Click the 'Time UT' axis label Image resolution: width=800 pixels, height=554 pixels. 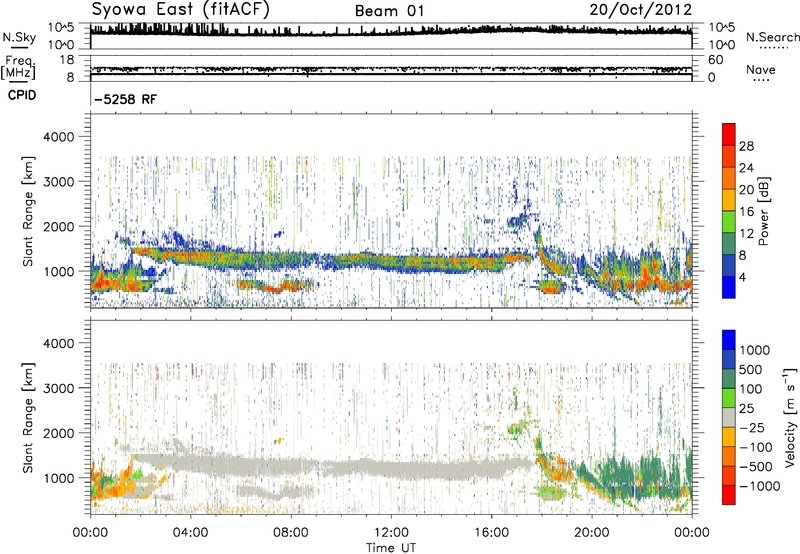391,548
